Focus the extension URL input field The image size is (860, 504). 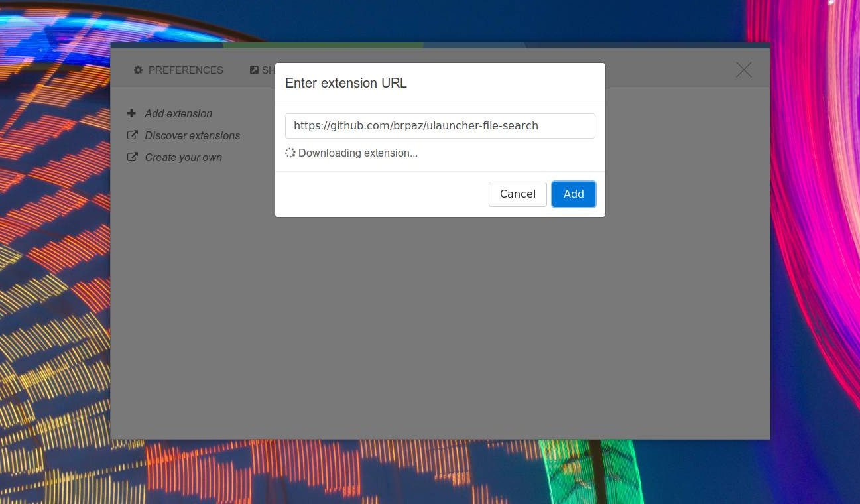tap(440, 126)
